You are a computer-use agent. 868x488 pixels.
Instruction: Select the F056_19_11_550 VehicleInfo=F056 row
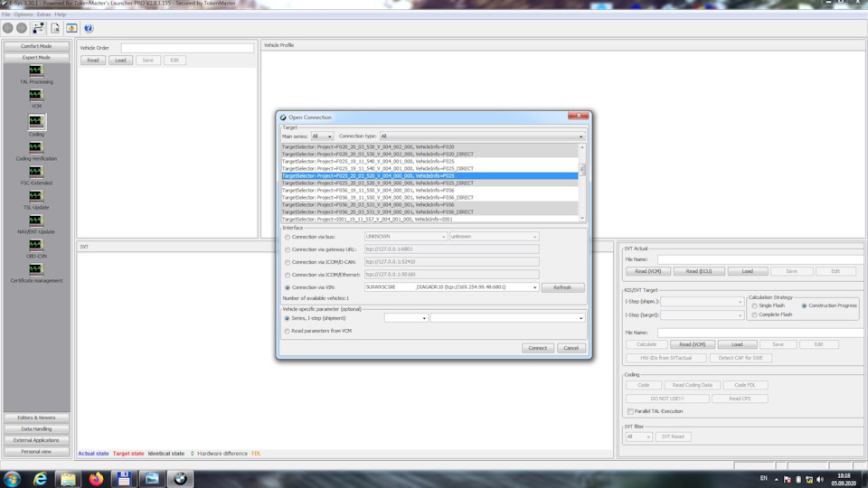[429, 191]
